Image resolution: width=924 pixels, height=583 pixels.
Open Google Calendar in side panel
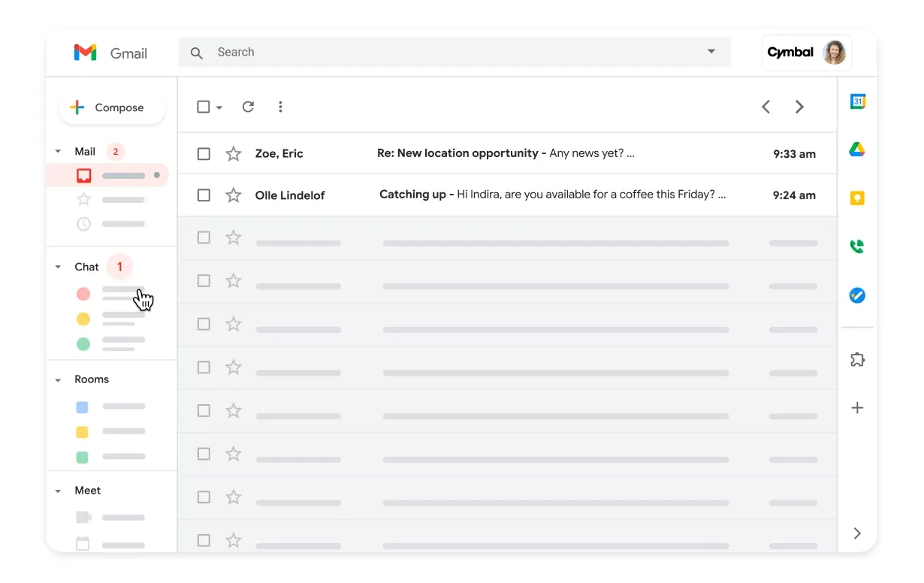(x=857, y=101)
